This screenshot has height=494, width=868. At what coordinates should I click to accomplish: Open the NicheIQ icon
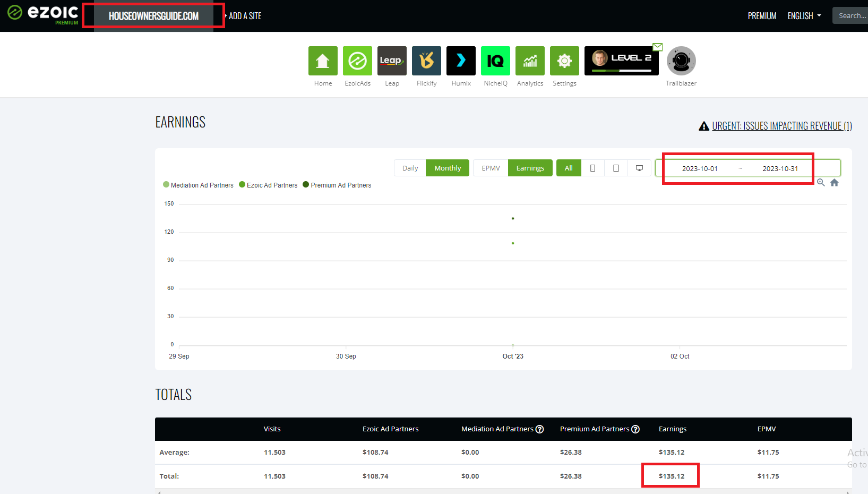point(495,61)
